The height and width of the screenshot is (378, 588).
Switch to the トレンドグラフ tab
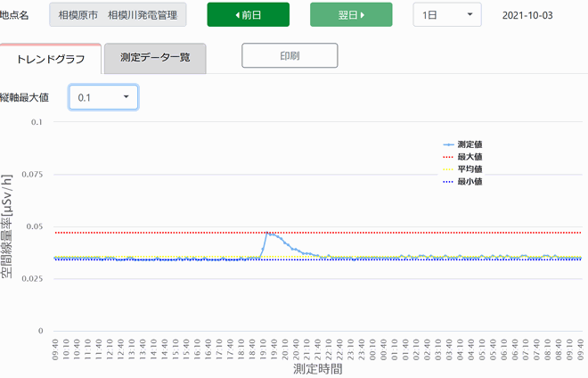tap(51, 59)
